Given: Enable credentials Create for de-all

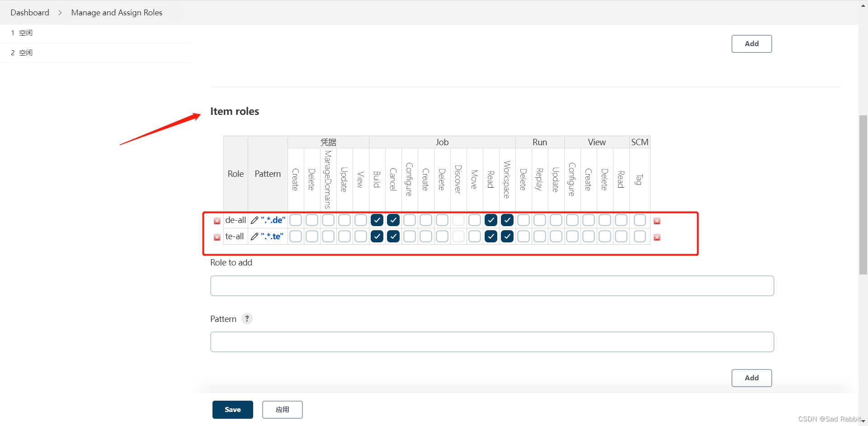Looking at the screenshot, I should [296, 220].
